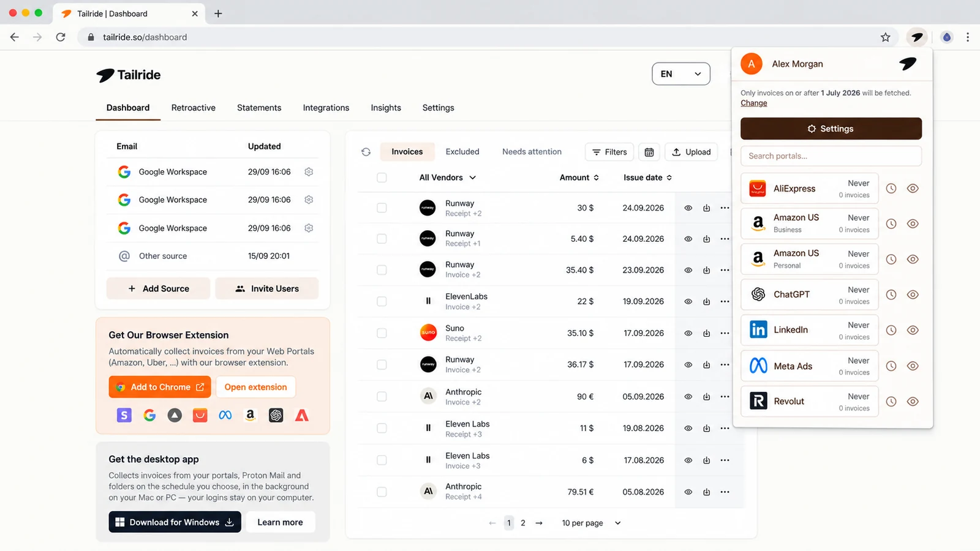Screen dimensions: 980x551
Task: Open more options for Anthropic 90 € invoice
Action: pos(725,397)
